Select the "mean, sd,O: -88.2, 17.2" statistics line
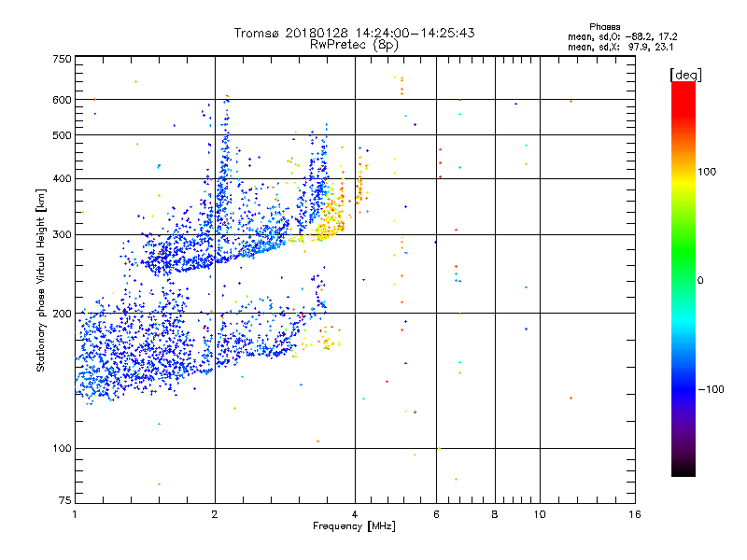This screenshot has width=747, height=560. pyautogui.click(x=622, y=36)
